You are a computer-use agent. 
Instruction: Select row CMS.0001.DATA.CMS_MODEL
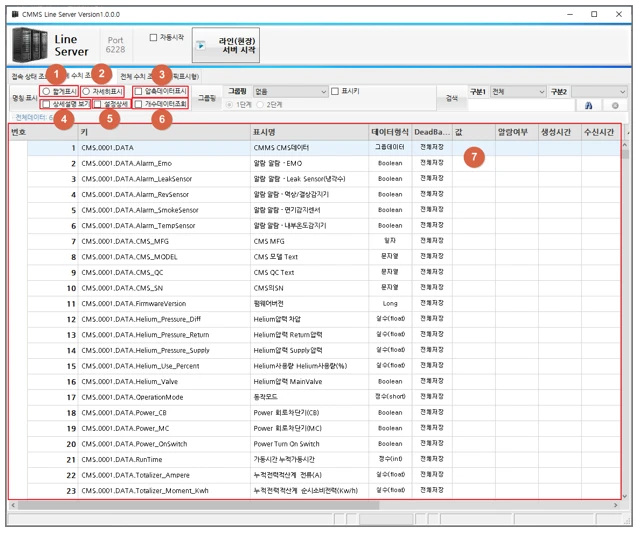[324, 257]
